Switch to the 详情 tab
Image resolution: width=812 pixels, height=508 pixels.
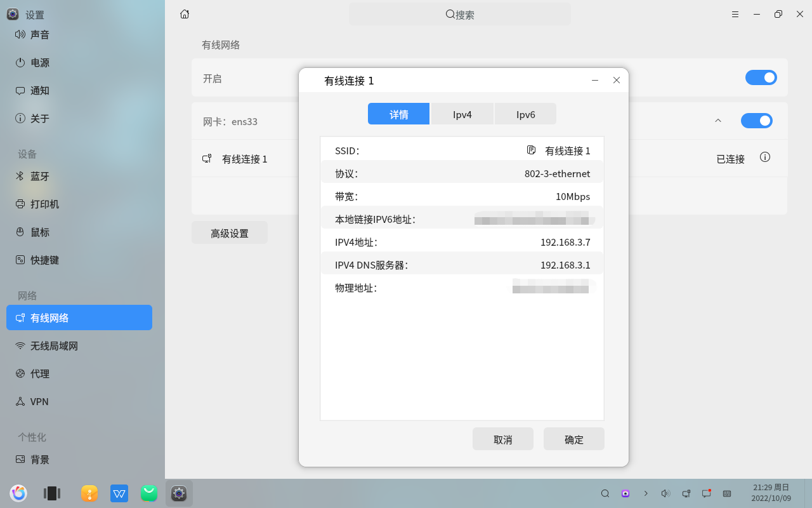(398, 114)
